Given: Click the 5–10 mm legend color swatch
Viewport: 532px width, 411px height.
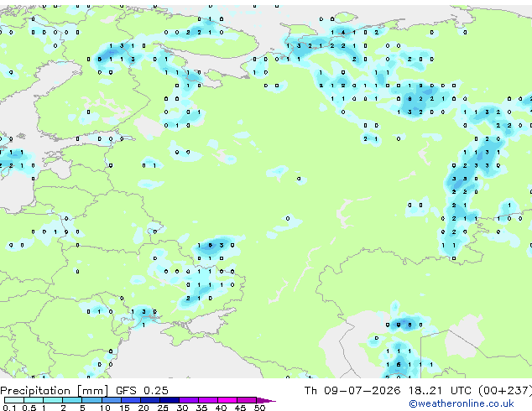Looking at the screenshot, I should [x=91, y=400].
